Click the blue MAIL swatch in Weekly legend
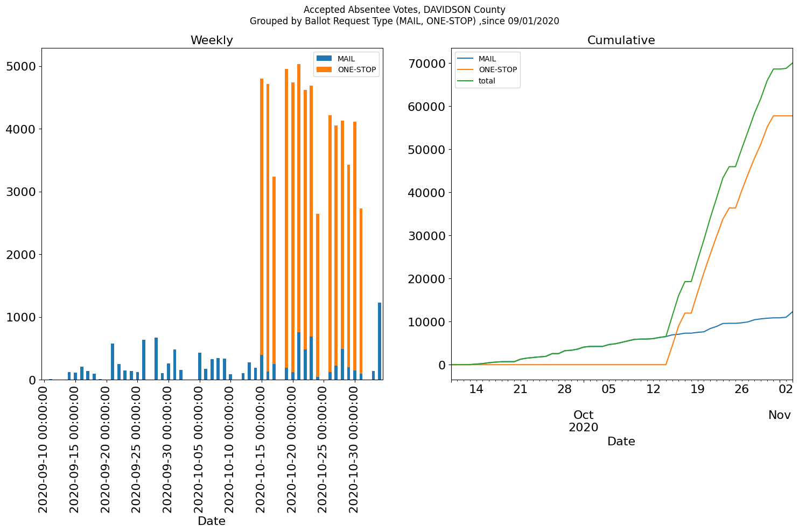 pos(325,59)
